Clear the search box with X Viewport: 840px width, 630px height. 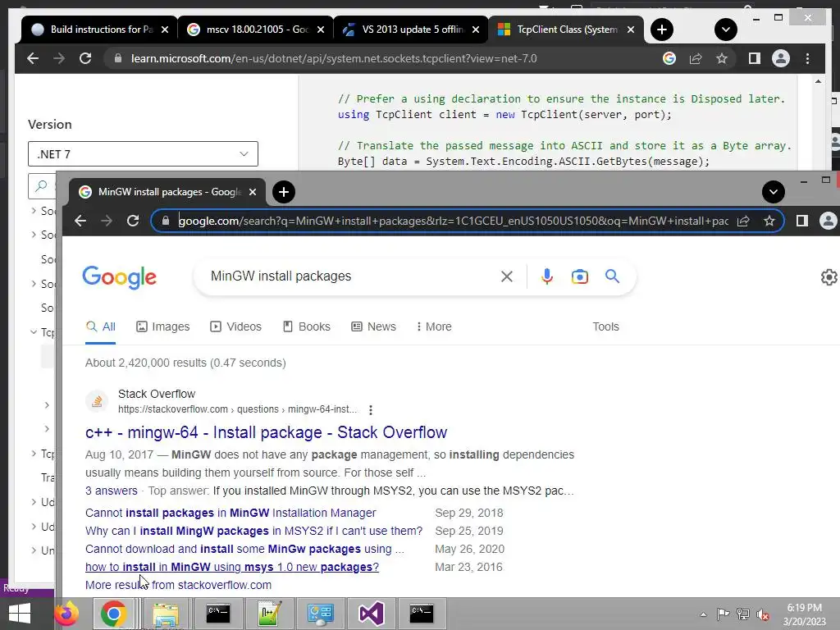point(507,276)
